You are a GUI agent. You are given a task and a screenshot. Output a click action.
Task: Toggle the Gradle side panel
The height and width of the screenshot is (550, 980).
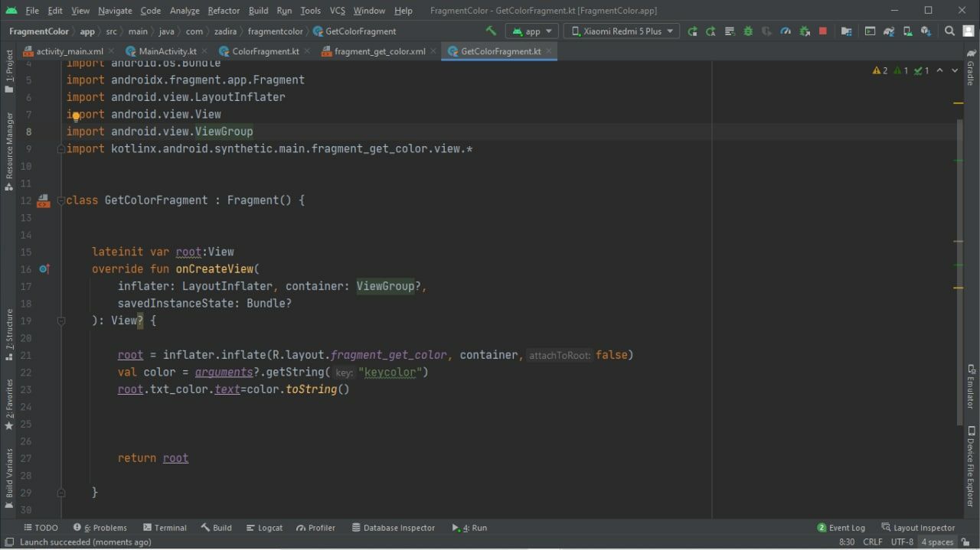point(971,67)
